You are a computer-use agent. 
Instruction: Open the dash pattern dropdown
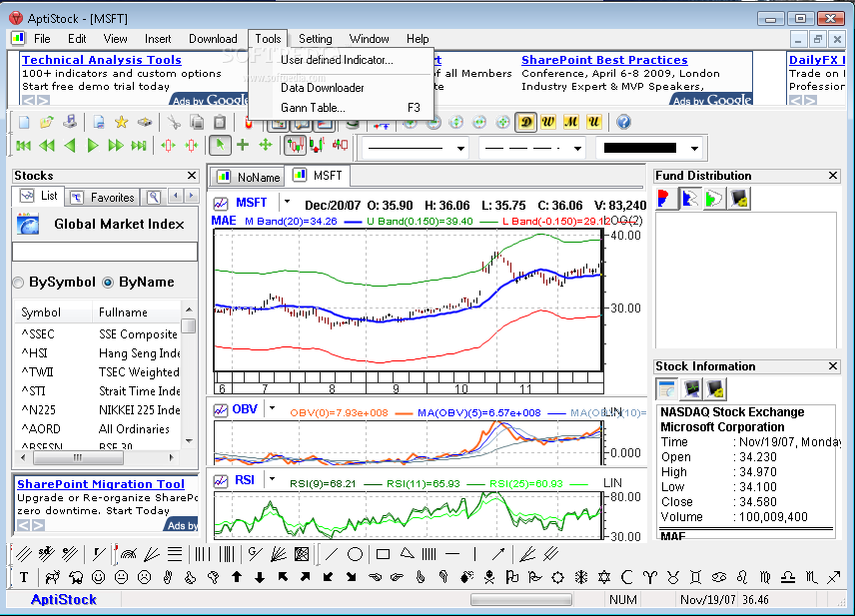click(577, 149)
